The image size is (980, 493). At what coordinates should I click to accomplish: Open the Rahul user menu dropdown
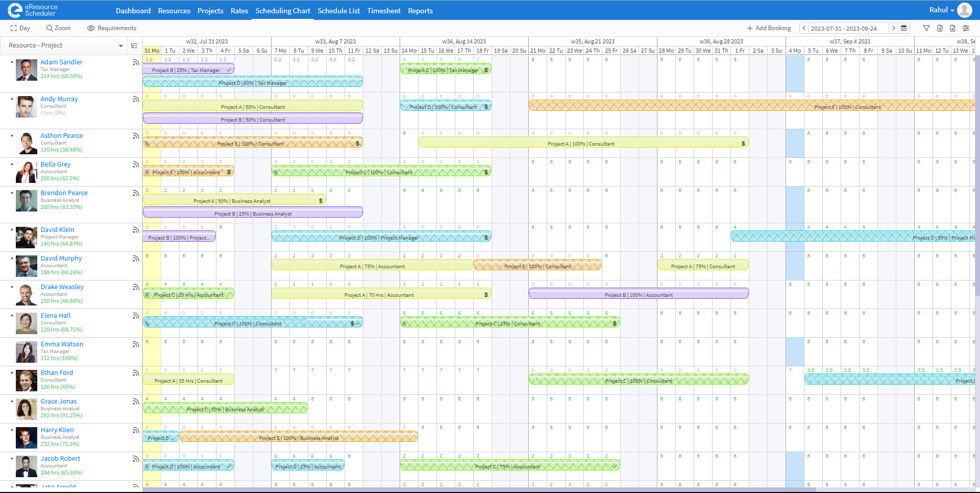942,10
